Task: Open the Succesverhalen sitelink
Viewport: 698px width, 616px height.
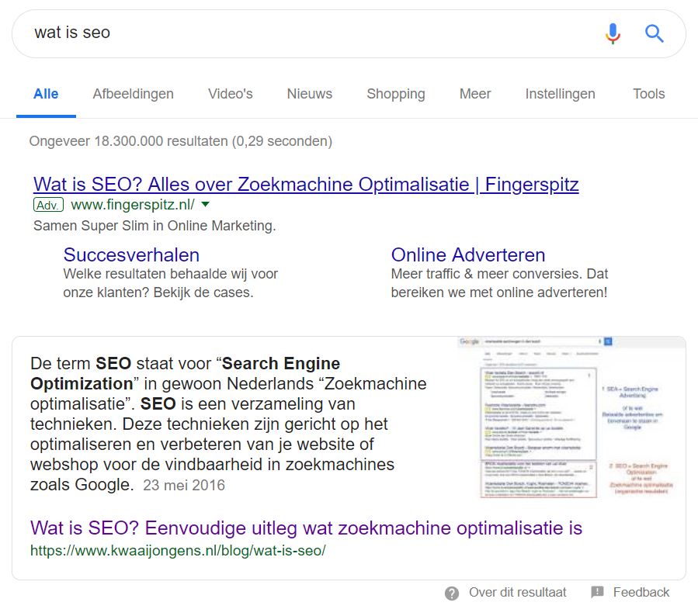Action: point(131,254)
